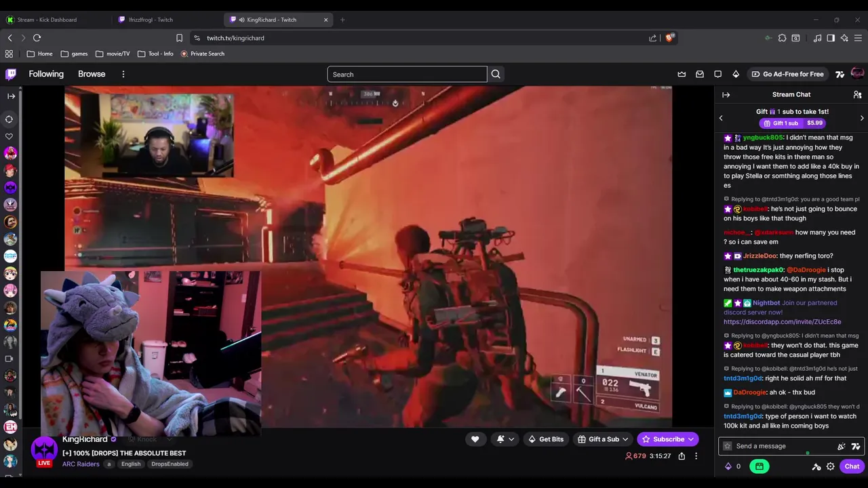Open the Subscribe dropdown button
Image resolution: width=868 pixels, height=488 pixels.
tap(668, 439)
